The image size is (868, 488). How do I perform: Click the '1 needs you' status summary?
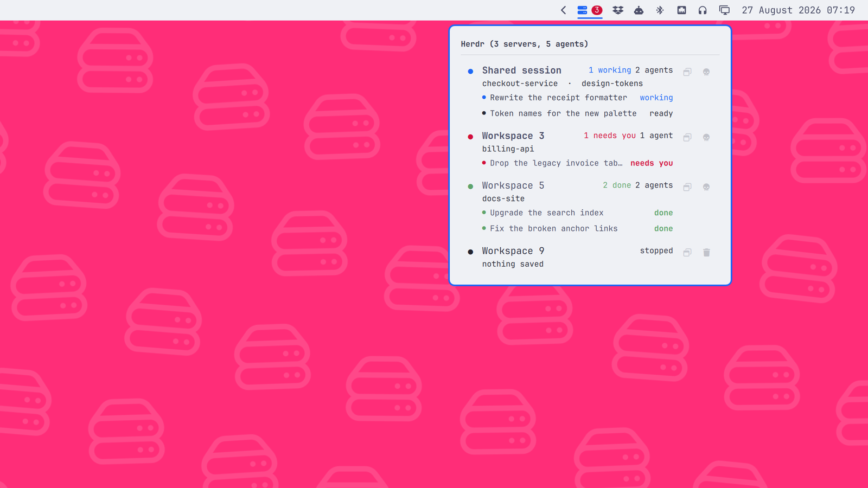click(x=610, y=136)
